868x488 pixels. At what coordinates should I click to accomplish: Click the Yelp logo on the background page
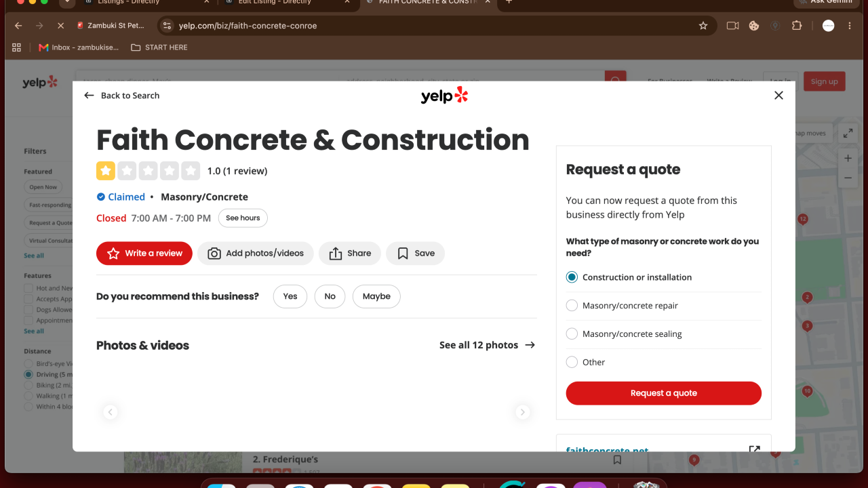click(40, 82)
